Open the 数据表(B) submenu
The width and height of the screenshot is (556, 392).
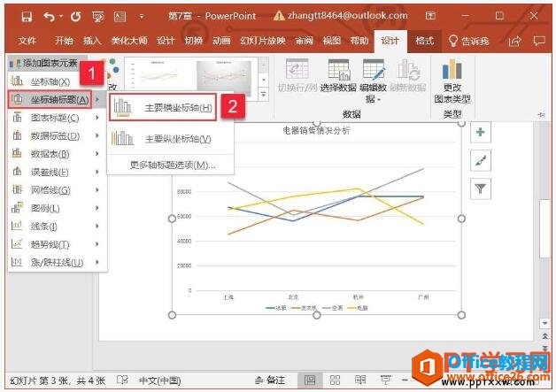[57, 154]
